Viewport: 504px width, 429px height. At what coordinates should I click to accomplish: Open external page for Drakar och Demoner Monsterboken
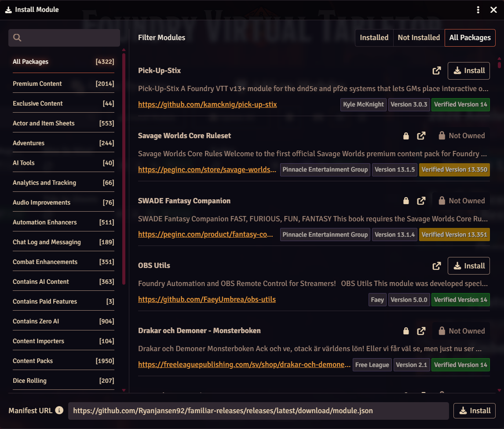click(x=421, y=331)
